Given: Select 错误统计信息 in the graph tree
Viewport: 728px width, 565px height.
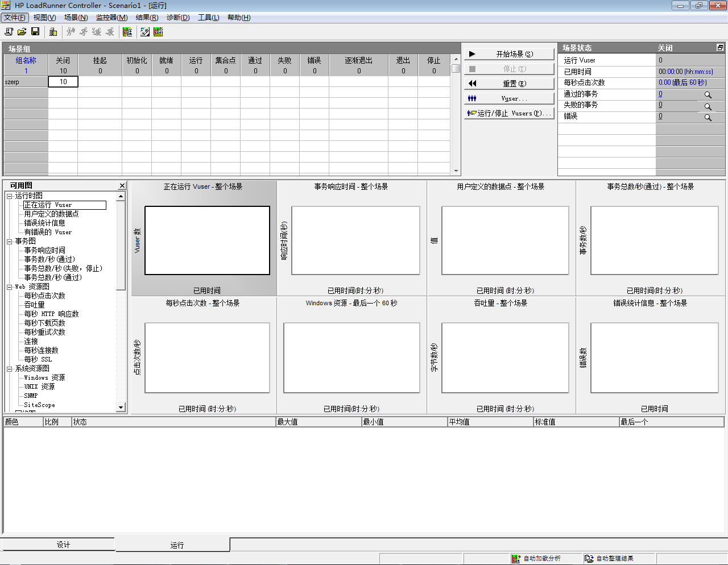Looking at the screenshot, I should [x=44, y=223].
